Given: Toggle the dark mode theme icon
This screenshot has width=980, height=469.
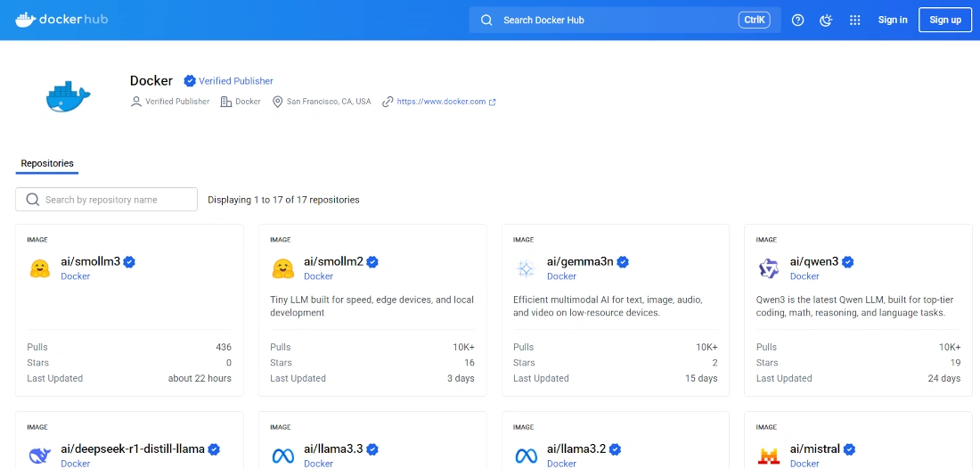Looking at the screenshot, I should click(x=826, y=20).
